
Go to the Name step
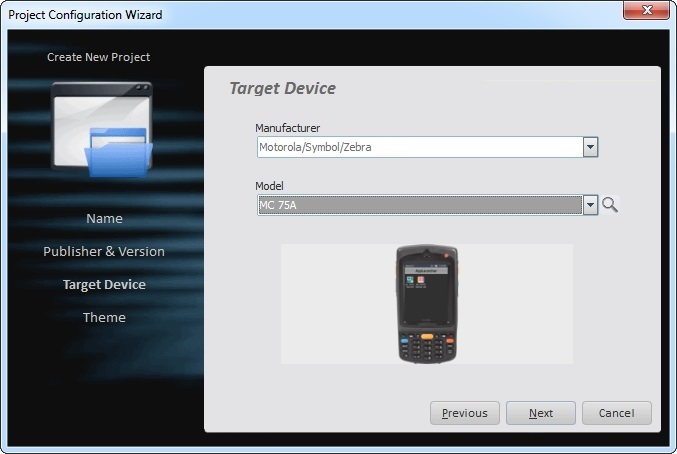[x=104, y=218]
